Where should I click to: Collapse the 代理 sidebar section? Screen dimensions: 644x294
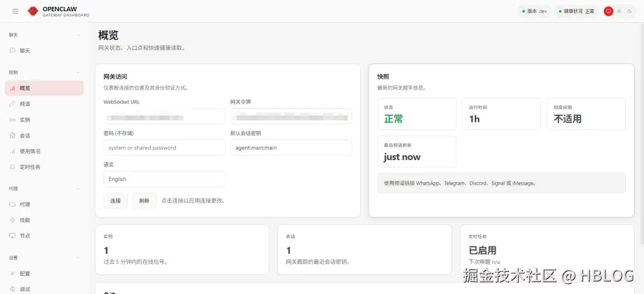(79, 188)
